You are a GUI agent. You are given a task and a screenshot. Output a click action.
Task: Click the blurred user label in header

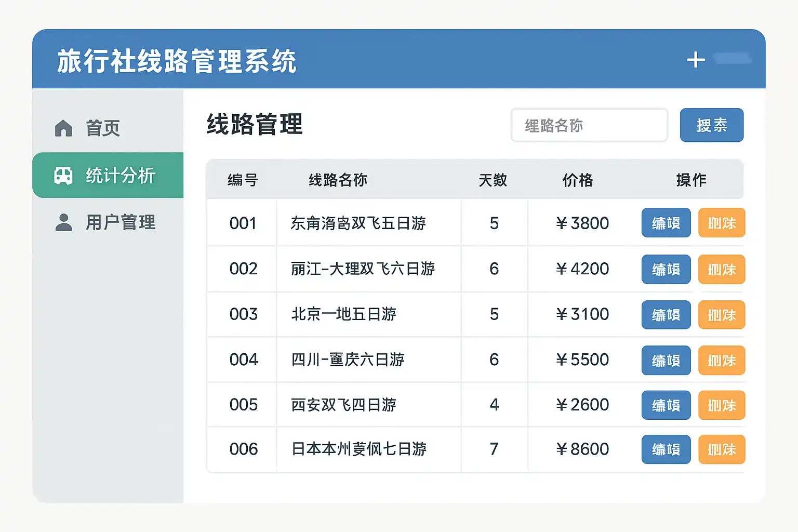coord(733,59)
